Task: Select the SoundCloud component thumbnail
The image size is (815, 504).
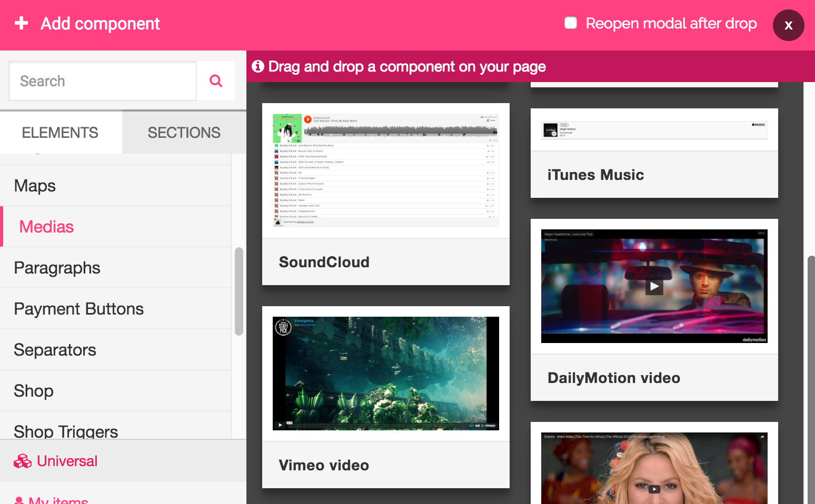Action: (385, 171)
